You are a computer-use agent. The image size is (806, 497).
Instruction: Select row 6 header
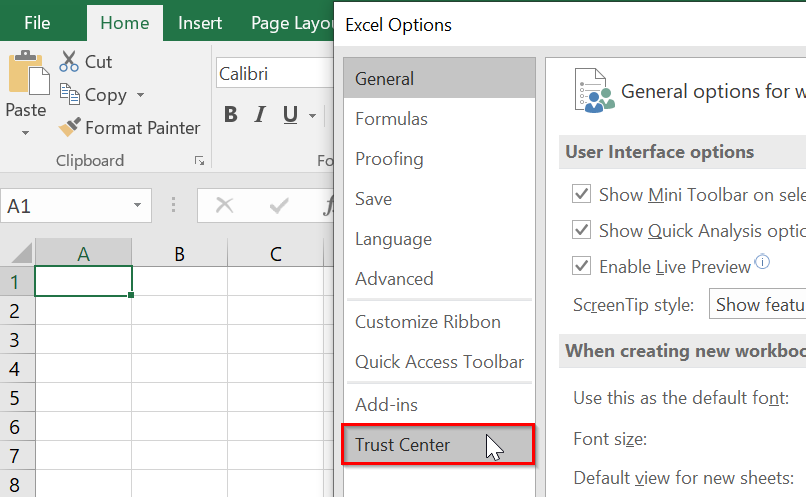17,426
